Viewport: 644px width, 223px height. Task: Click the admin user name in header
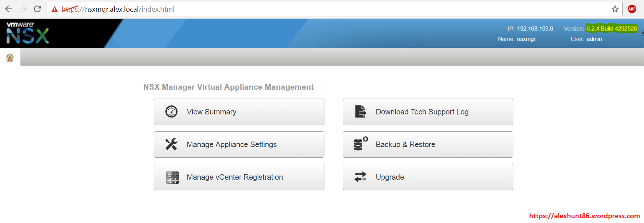[594, 39]
